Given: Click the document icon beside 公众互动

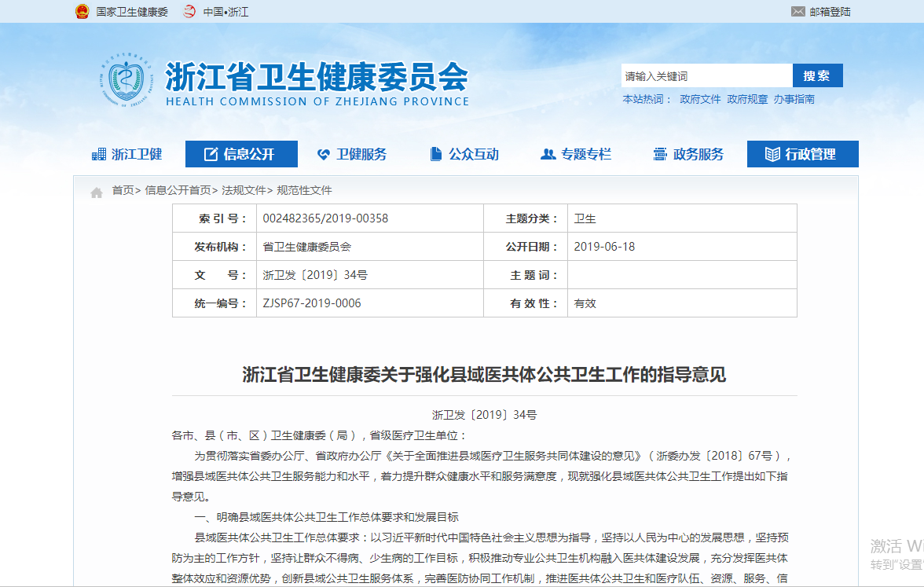Looking at the screenshot, I should [436, 154].
